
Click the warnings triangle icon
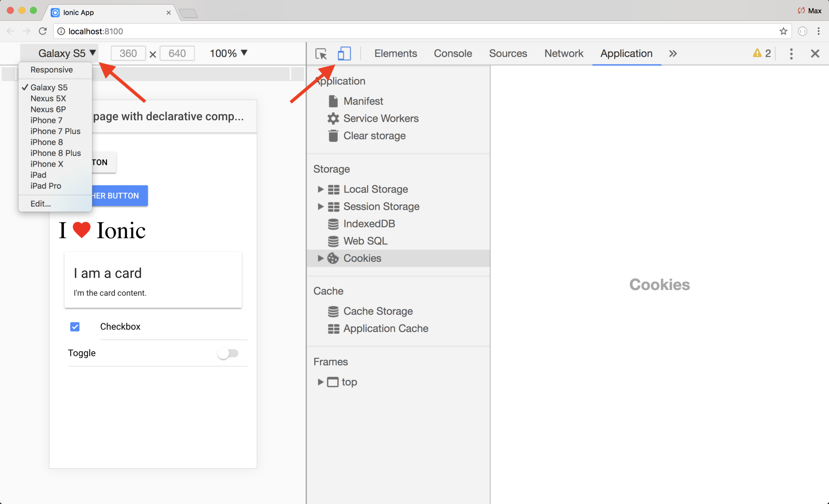757,53
